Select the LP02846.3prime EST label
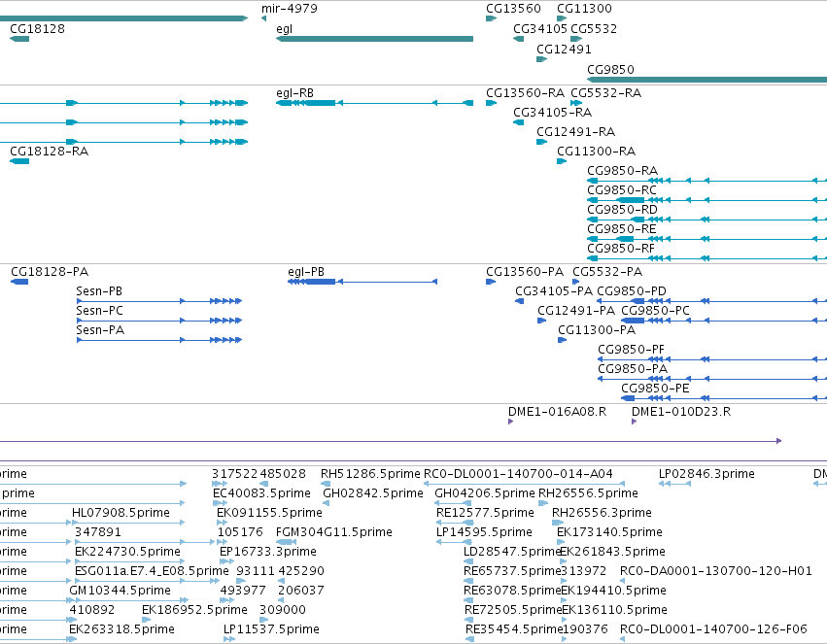This screenshot has width=827, height=644. point(706,474)
